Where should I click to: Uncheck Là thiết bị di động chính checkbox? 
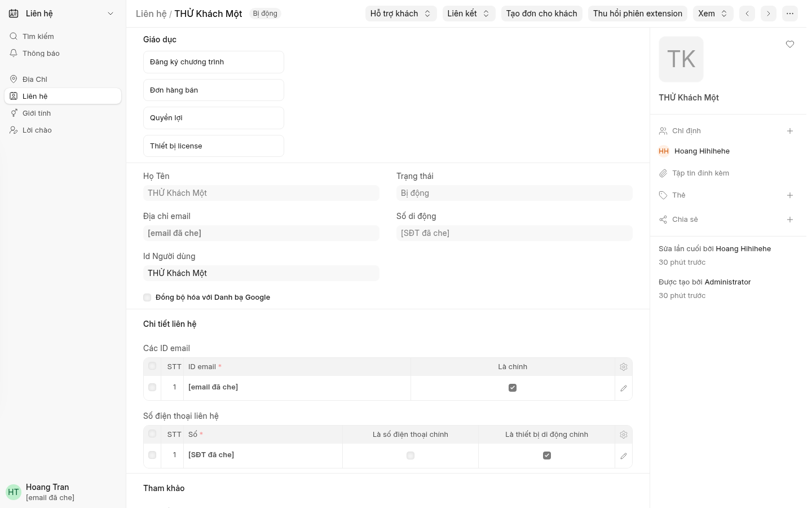(547, 456)
